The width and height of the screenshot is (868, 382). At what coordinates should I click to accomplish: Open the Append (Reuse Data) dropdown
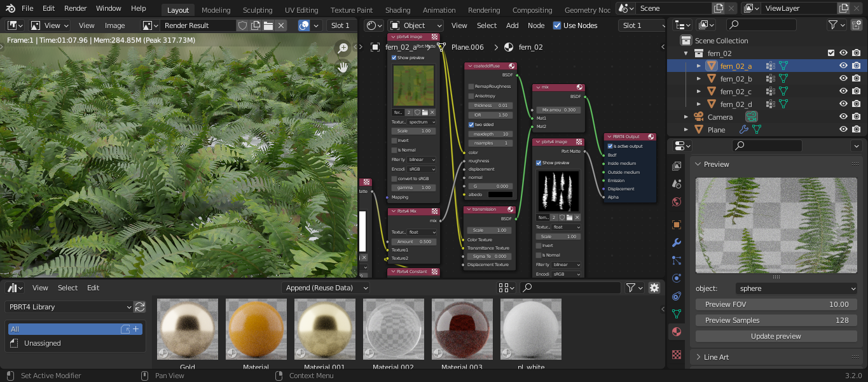(327, 288)
